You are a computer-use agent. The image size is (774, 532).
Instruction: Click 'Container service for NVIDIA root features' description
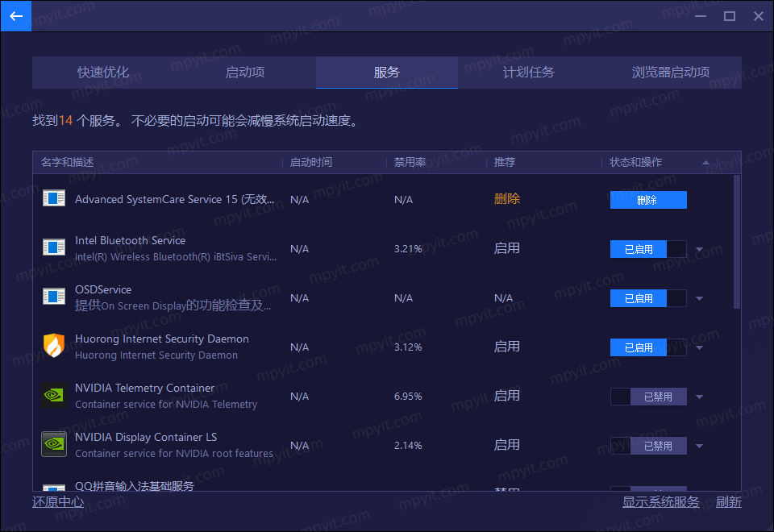pos(174,454)
